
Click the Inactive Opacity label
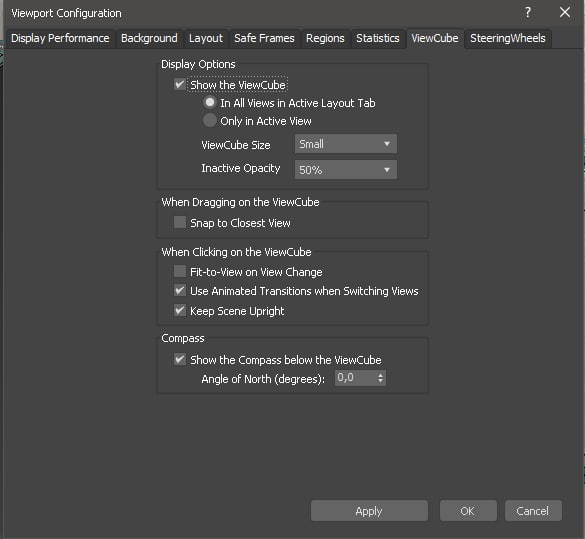click(241, 168)
